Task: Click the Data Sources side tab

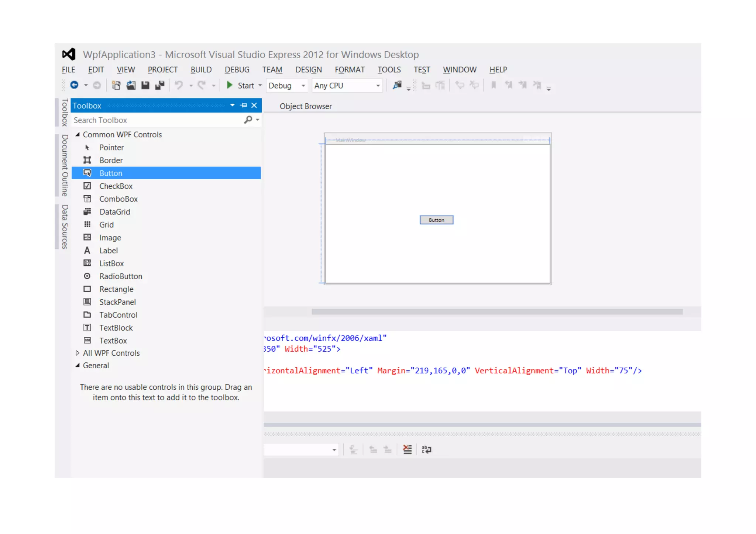Action: [65, 227]
